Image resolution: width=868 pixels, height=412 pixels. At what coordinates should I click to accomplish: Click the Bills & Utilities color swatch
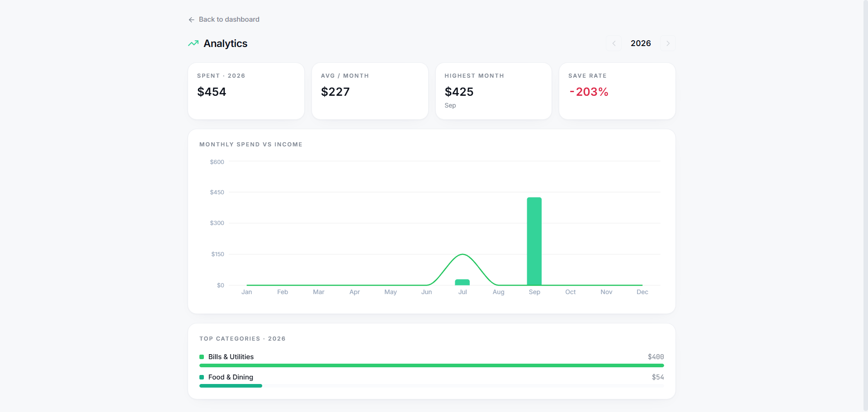pos(202,357)
